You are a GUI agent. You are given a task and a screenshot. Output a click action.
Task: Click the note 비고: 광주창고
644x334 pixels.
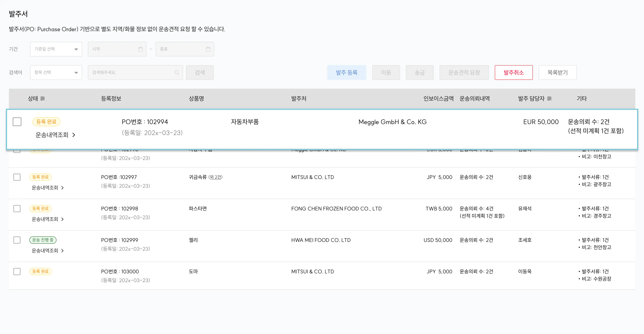[597, 184]
